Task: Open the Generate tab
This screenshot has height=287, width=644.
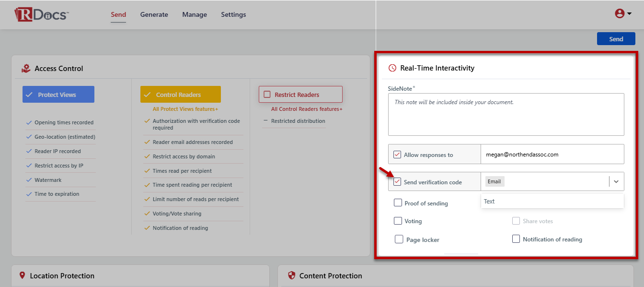Action: click(x=154, y=14)
